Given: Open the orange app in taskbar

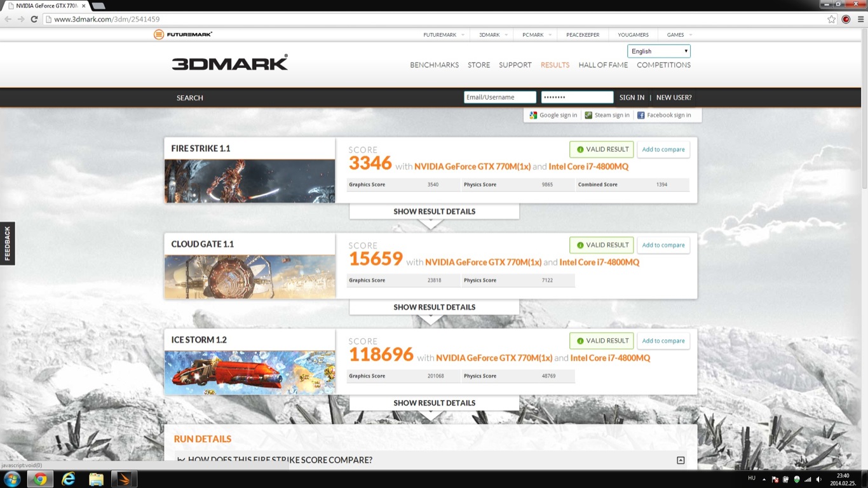Looking at the screenshot, I should click(124, 479).
